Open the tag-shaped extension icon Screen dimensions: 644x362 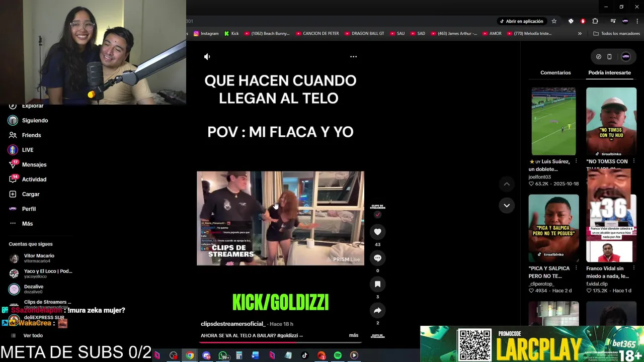(571, 21)
